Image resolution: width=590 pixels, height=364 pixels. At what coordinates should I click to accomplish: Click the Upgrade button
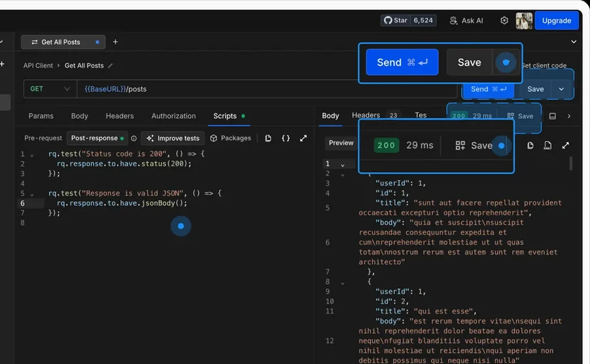coord(557,21)
